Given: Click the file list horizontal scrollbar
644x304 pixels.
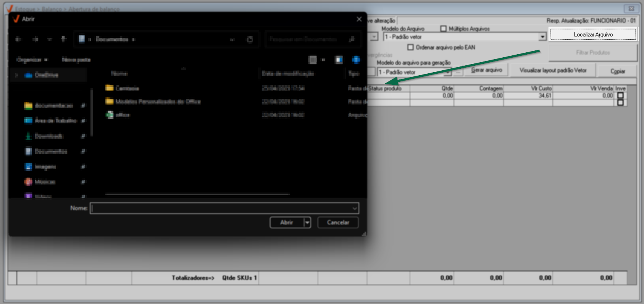Looking at the screenshot, I should pyautogui.click(x=197, y=194).
